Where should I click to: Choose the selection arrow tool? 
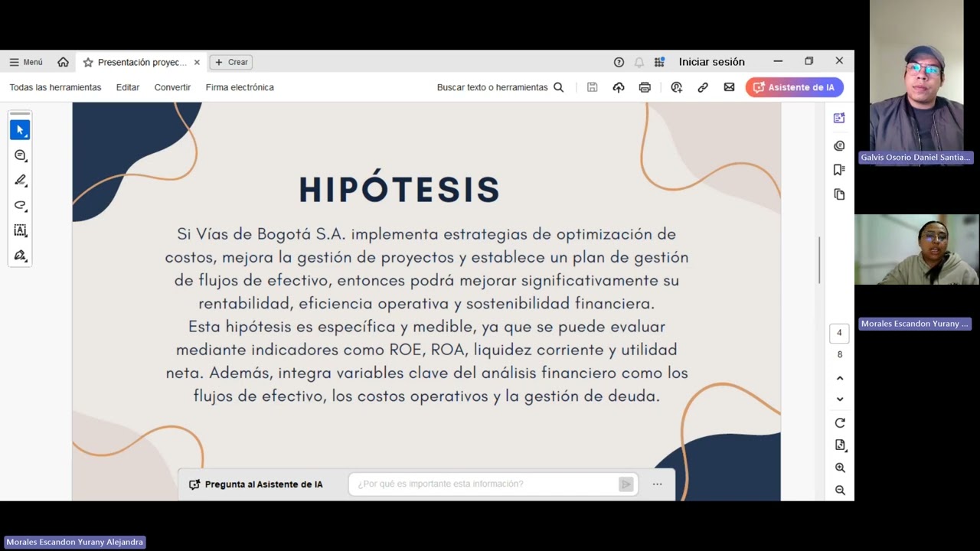(x=20, y=130)
